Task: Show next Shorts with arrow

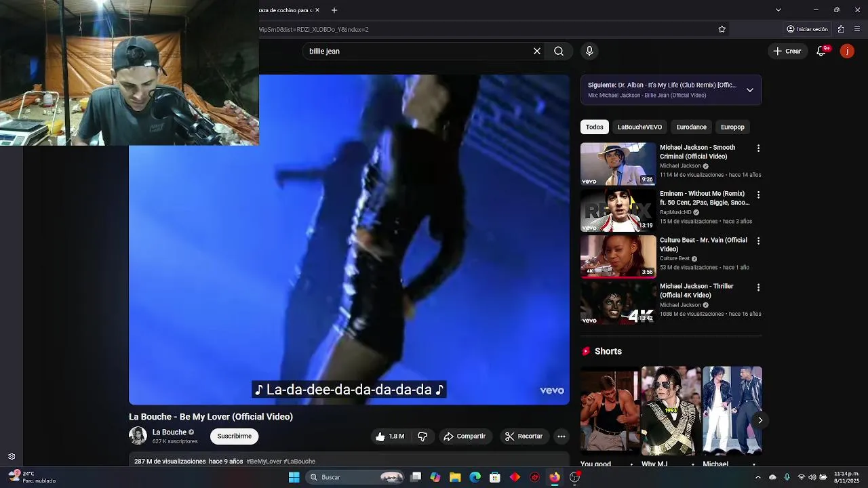Action: tap(760, 420)
